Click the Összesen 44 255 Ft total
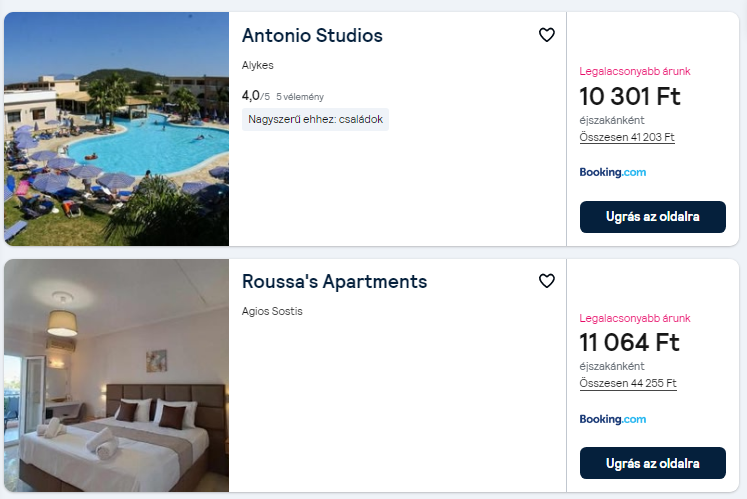Image resolution: width=747 pixels, height=499 pixels. 628,384
